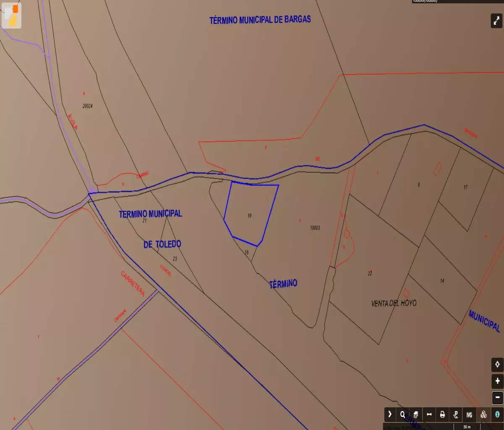Select highlighted parcel number 19
The image size is (504, 430).
click(249, 216)
